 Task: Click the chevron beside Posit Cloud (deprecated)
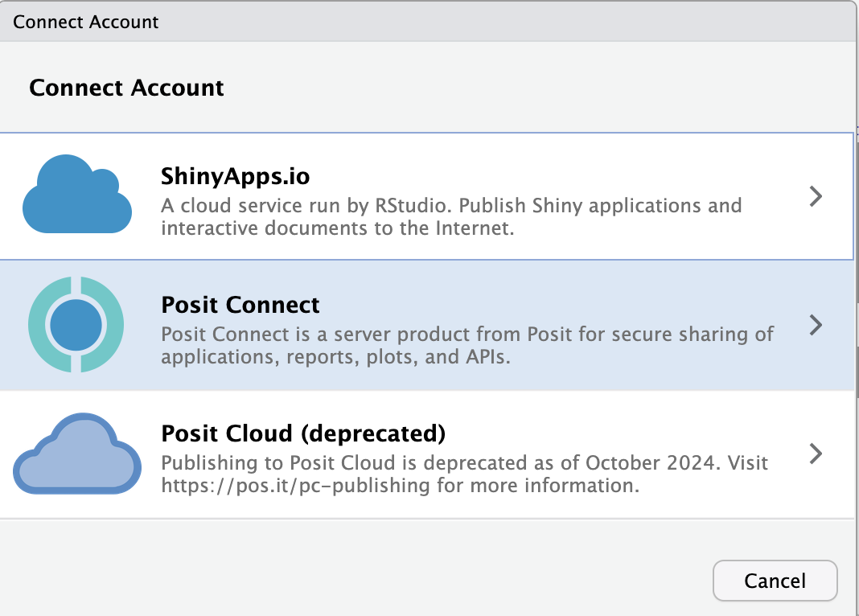point(816,454)
